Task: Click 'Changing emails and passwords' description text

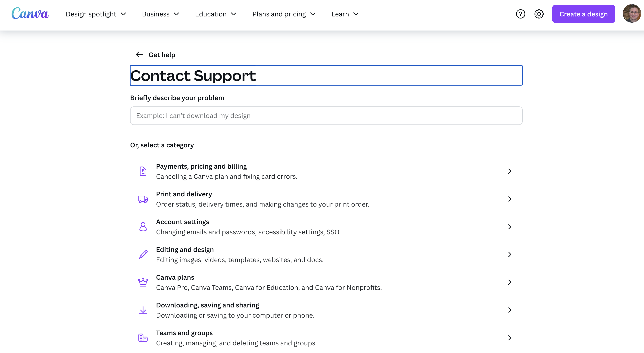Action: tap(248, 232)
